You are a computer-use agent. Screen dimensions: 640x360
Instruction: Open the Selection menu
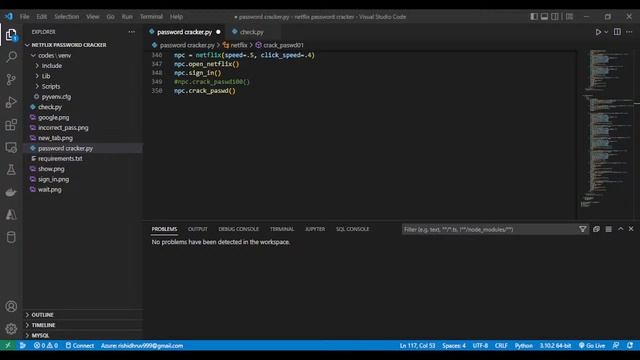pyautogui.click(x=67, y=17)
